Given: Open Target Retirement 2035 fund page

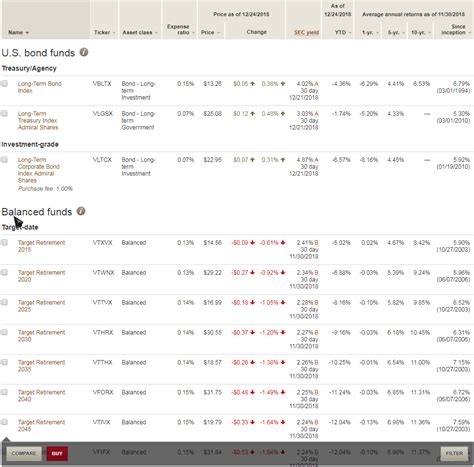Looking at the screenshot, I should [x=41, y=366].
